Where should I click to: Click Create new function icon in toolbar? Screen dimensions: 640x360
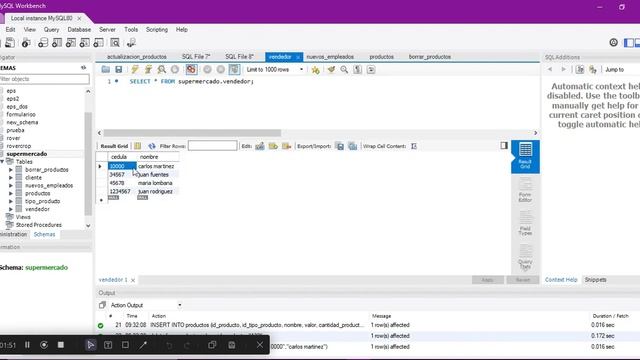pyautogui.click(x=98, y=42)
